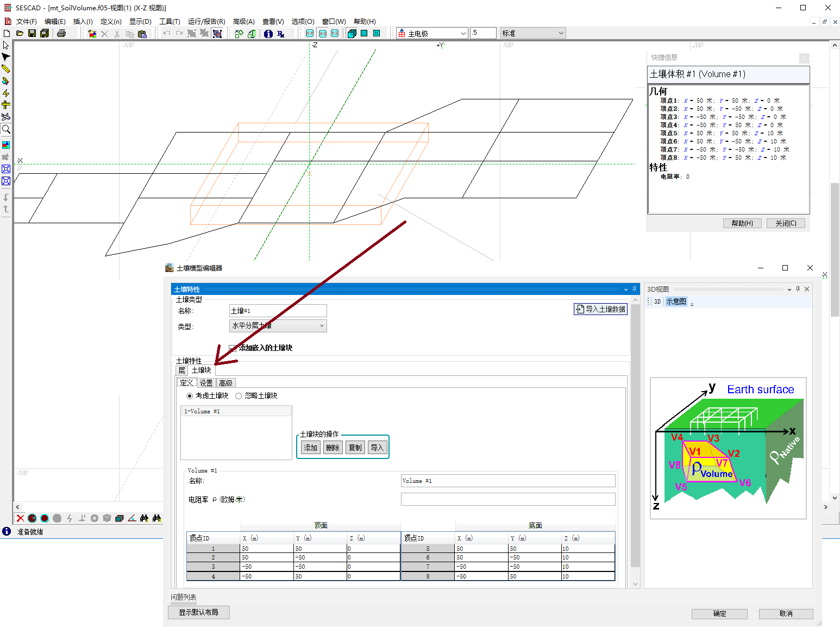Viewport: 840px width, 635px height.
Task: Select the yellow ruler measure tool
Action: [6, 105]
